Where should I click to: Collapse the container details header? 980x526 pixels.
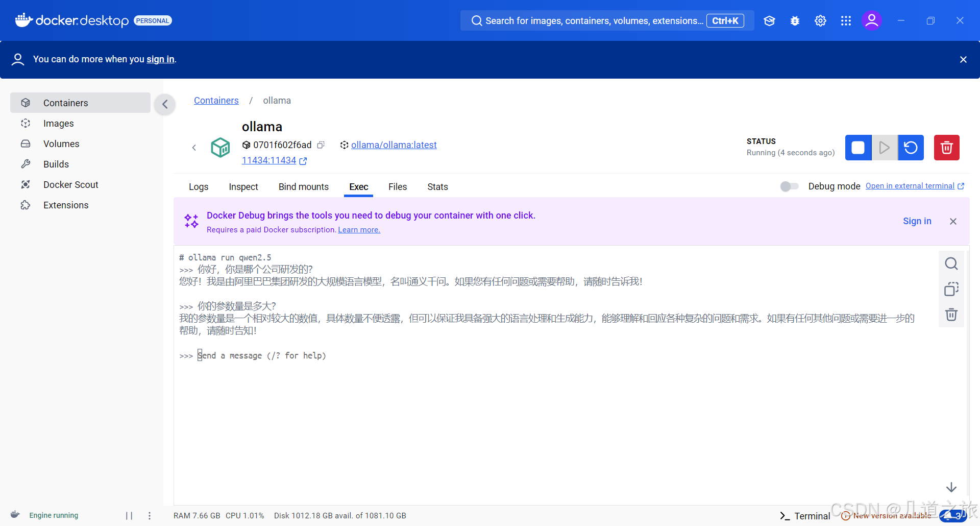pos(194,147)
